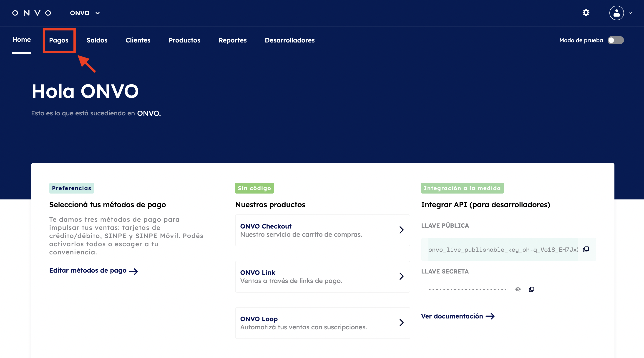Copy the secret key with its copy icon
This screenshot has height=358, width=644.
click(531, 289)
